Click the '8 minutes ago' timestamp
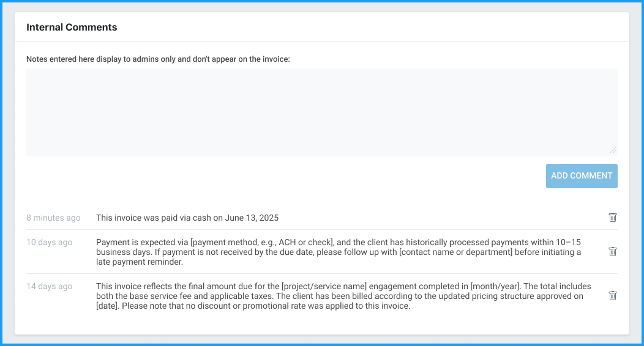 click(53, 218)
